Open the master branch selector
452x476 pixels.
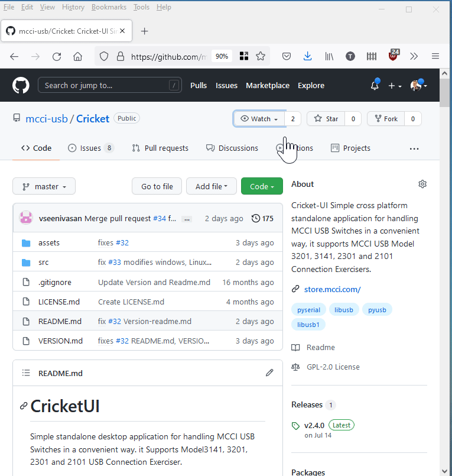click(44, 186)
